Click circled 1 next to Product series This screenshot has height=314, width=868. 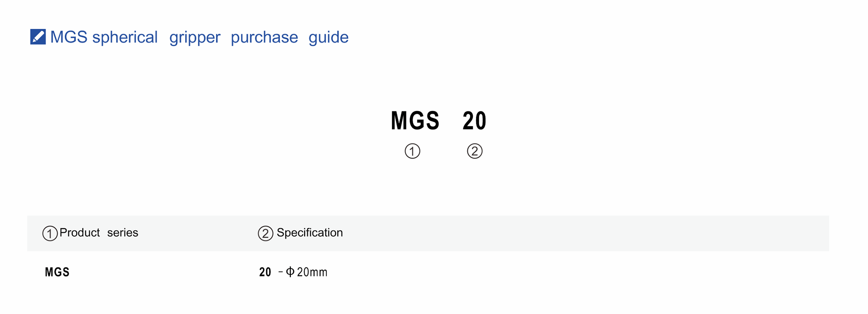point(50,233)
